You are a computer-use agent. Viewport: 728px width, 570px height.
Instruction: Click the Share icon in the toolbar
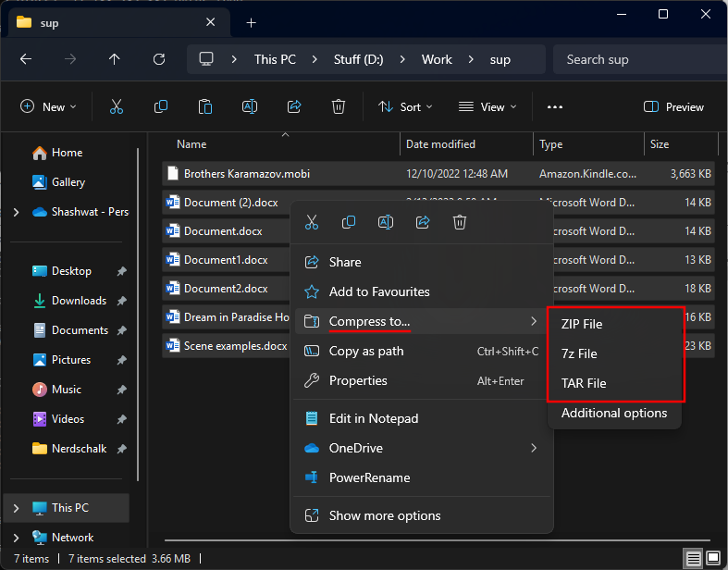click(x=294, y=107)
